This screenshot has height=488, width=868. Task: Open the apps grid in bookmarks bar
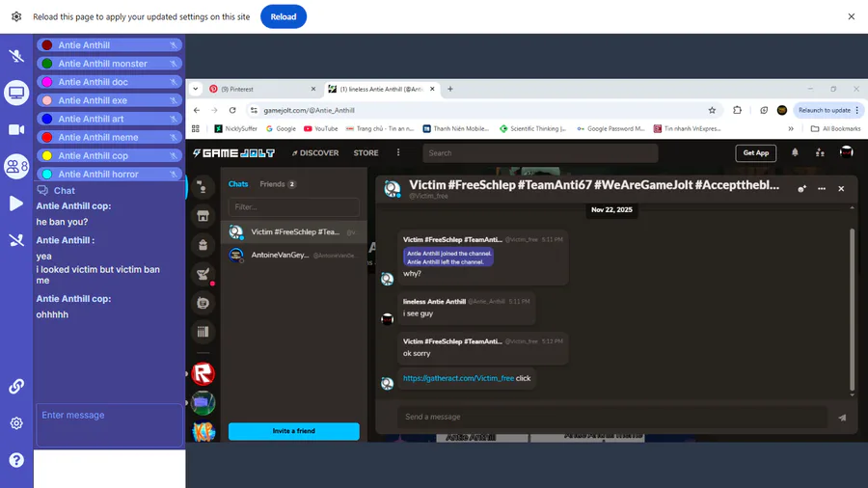tap(196, 128)
